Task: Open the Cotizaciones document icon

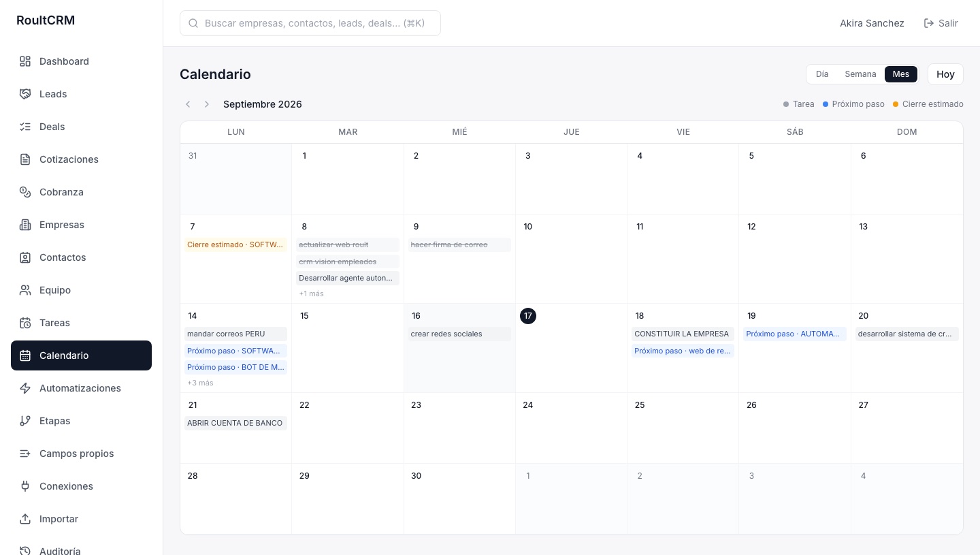Action: click(25, 159)
